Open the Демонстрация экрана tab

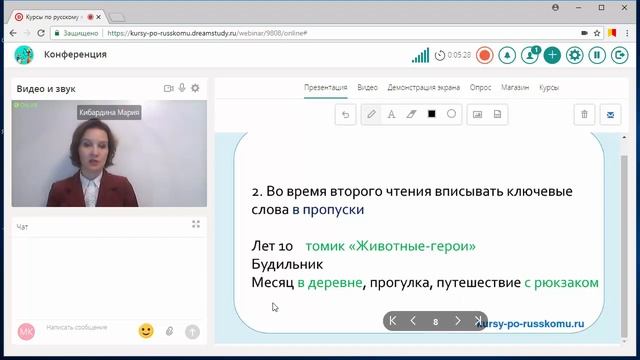(x=424, y=87)
